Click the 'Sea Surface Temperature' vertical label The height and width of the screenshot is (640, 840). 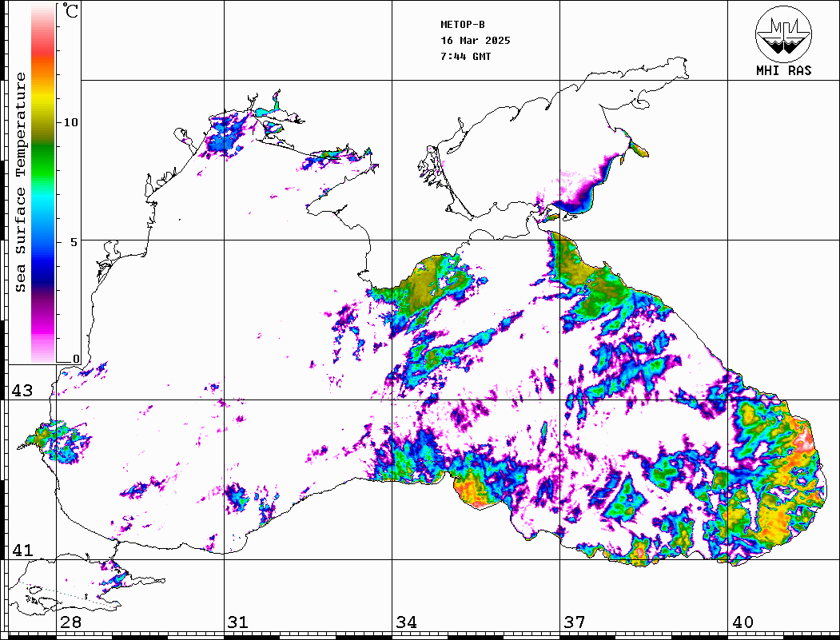(20, 182)
